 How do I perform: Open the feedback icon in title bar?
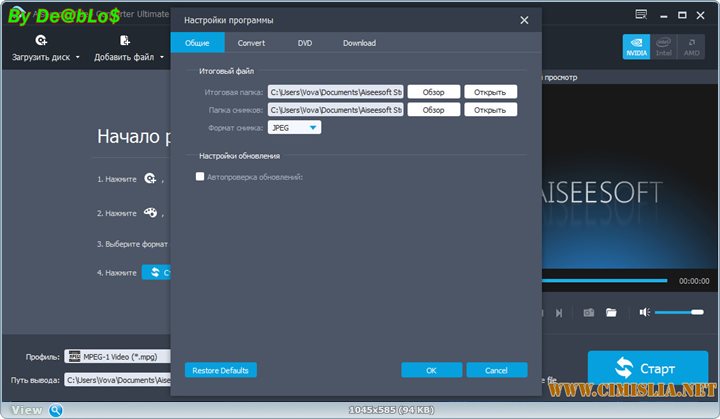tap(640, 17)
